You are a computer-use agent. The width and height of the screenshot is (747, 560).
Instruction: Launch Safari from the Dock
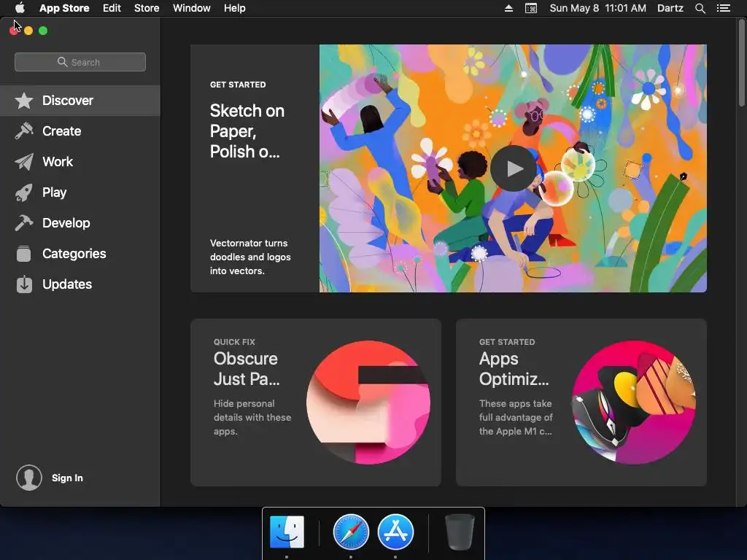tap(351, 532)
